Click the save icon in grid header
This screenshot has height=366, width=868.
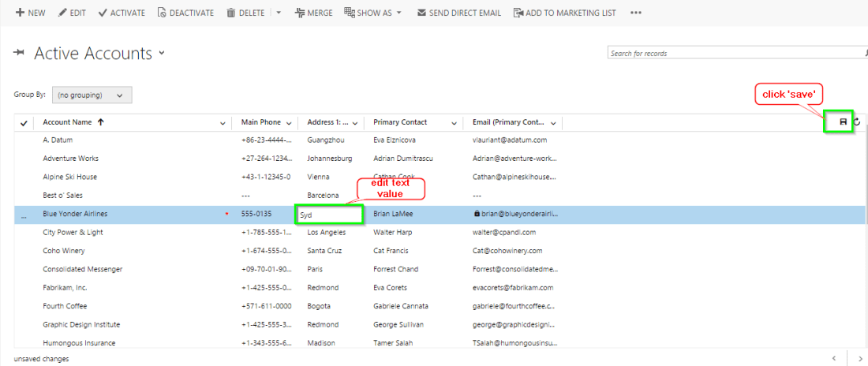tap(843, 122)
